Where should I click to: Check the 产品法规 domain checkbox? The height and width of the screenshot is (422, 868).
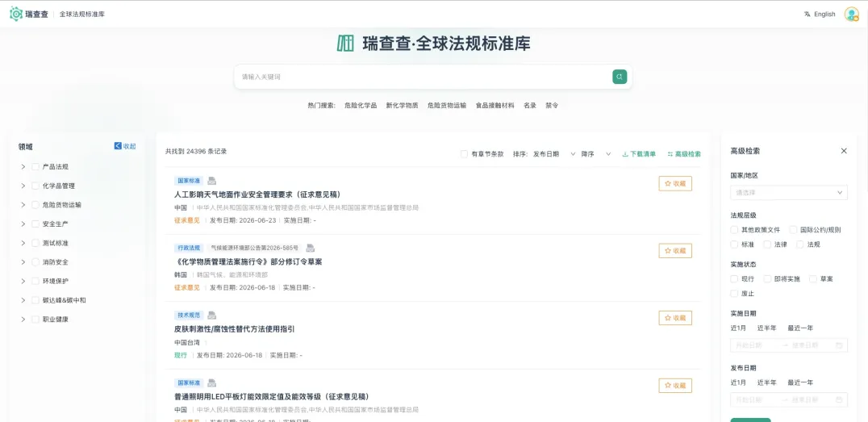(x=35, y=167)
